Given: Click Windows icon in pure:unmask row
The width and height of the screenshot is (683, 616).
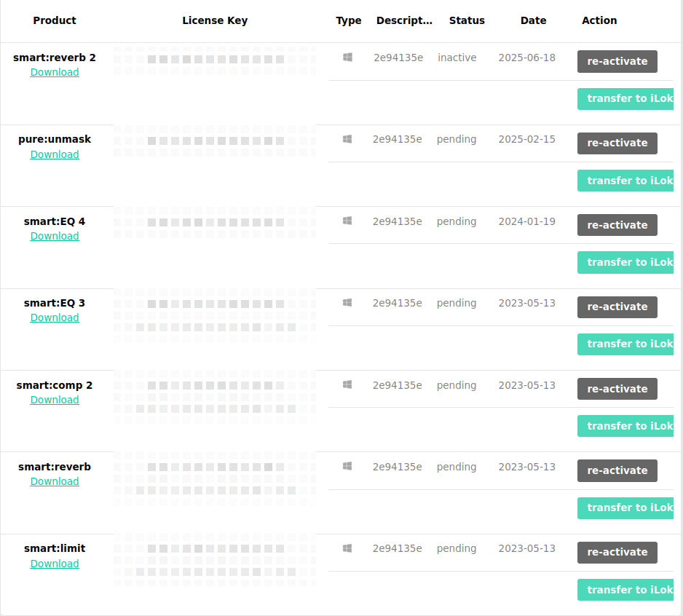Looking at the screenshot, I should pyautogui.click(x=347, y=139).
